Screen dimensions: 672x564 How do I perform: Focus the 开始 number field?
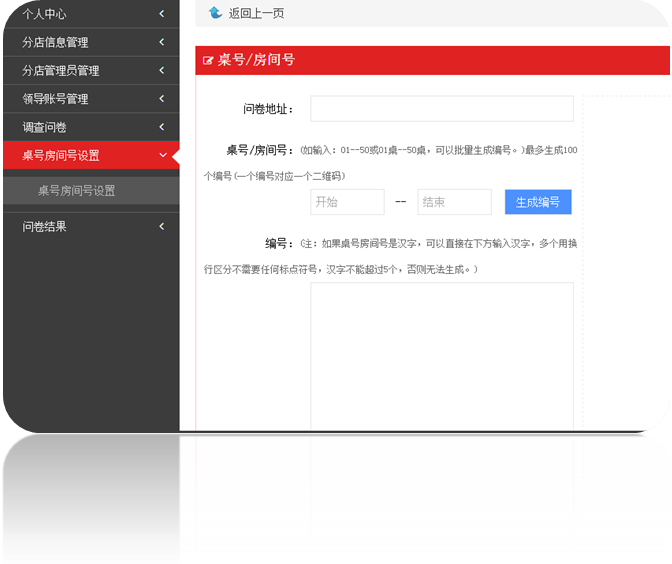coord(347,202)
